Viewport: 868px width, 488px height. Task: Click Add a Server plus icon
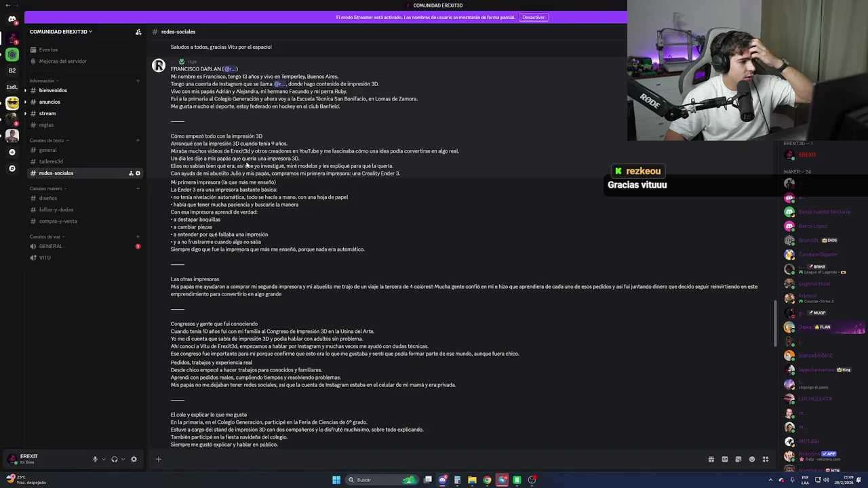[12, 152]
